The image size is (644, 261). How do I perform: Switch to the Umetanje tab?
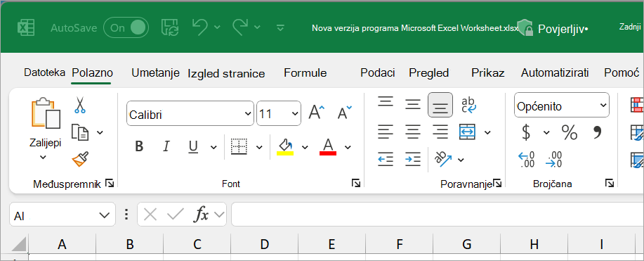155,73
